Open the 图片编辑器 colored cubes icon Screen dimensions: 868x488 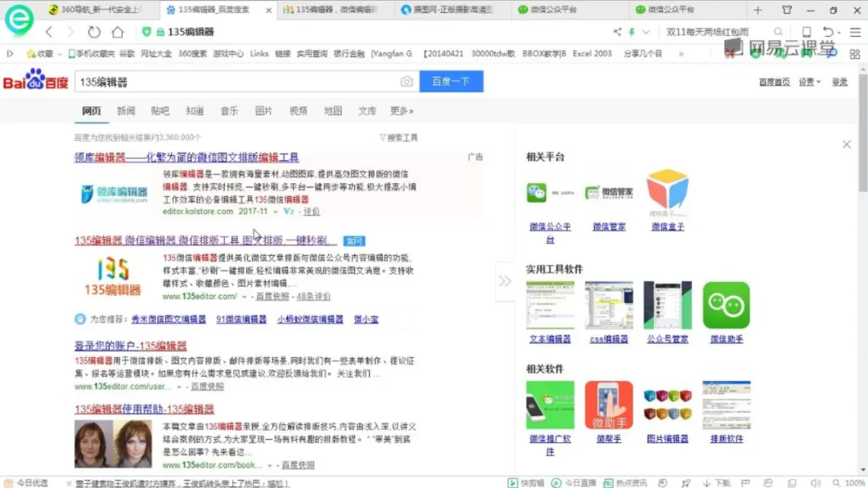pos(668,405)
